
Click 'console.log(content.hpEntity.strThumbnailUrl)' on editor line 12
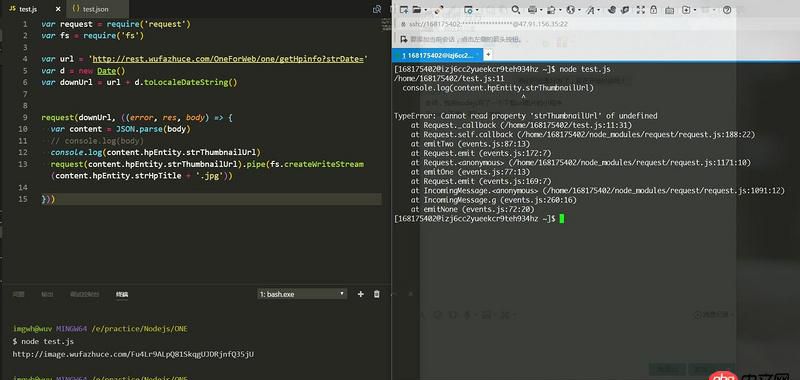(x=156, y=153)
